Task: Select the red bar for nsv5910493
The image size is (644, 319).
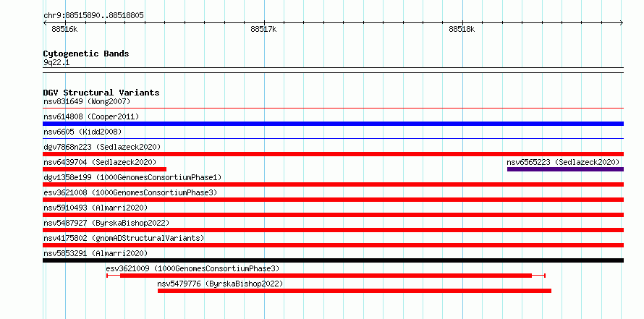Action: (334, 215)
